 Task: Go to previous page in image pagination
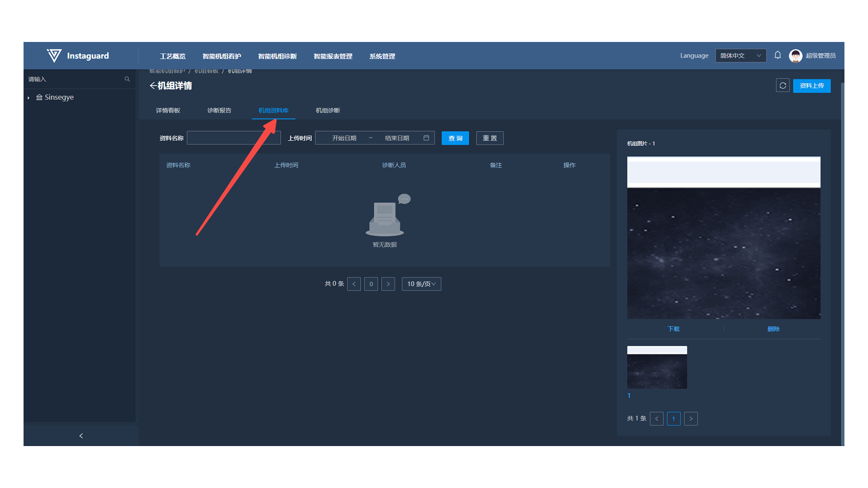pos(656,418)
